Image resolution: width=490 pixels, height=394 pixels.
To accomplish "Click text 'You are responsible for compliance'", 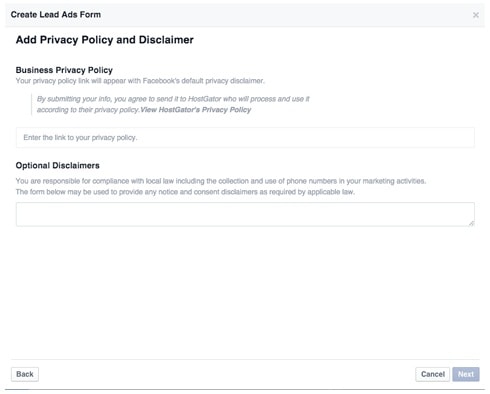I will click(72, 181).
